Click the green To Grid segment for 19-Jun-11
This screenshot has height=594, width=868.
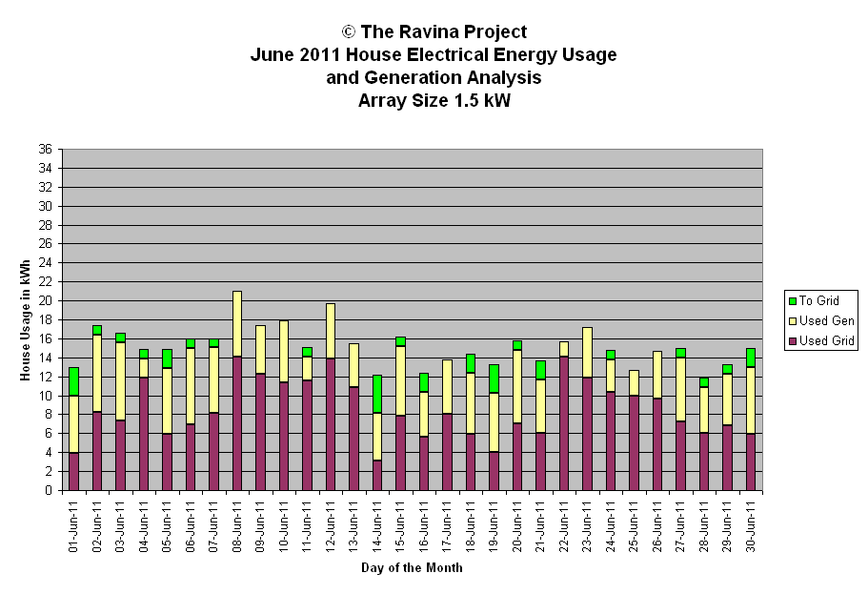point(494,379)
